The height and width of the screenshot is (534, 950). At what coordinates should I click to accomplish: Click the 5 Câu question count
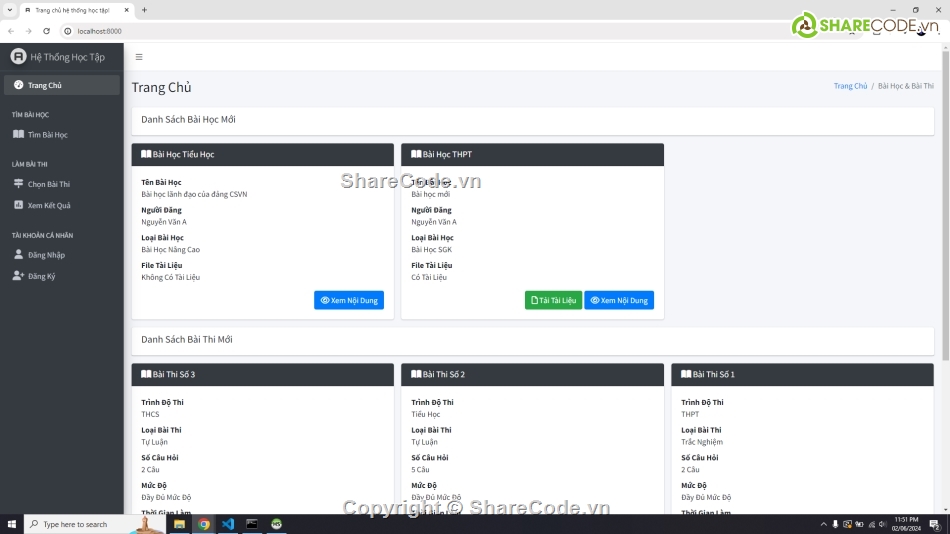[x=420, y=470]
